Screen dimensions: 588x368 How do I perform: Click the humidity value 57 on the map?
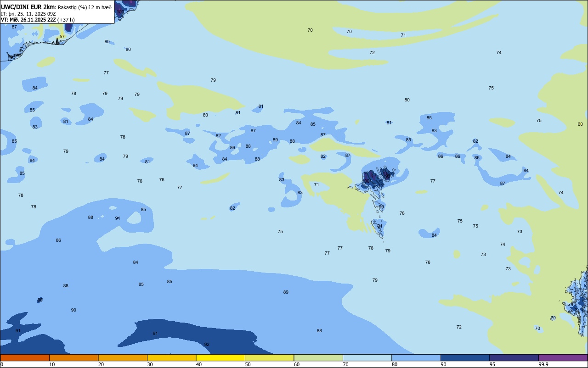click(x=62, y=36)
